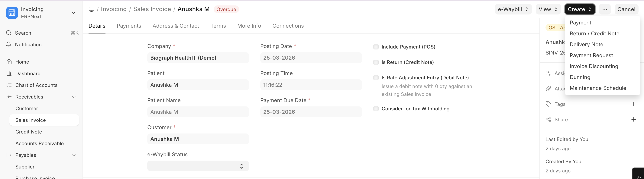The image size is (644, 179).
Task: Click the Notification bell icon
Action: pos(8,44)
